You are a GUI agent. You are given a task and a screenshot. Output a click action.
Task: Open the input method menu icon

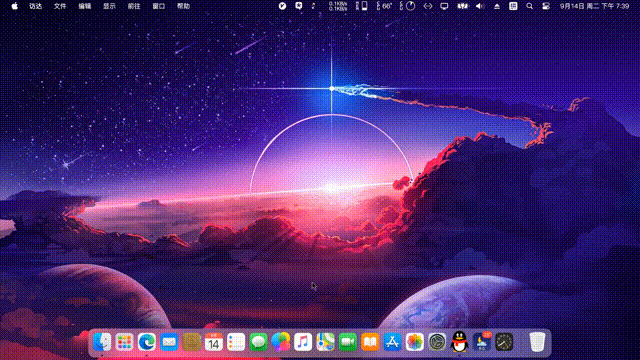(513, 6)
